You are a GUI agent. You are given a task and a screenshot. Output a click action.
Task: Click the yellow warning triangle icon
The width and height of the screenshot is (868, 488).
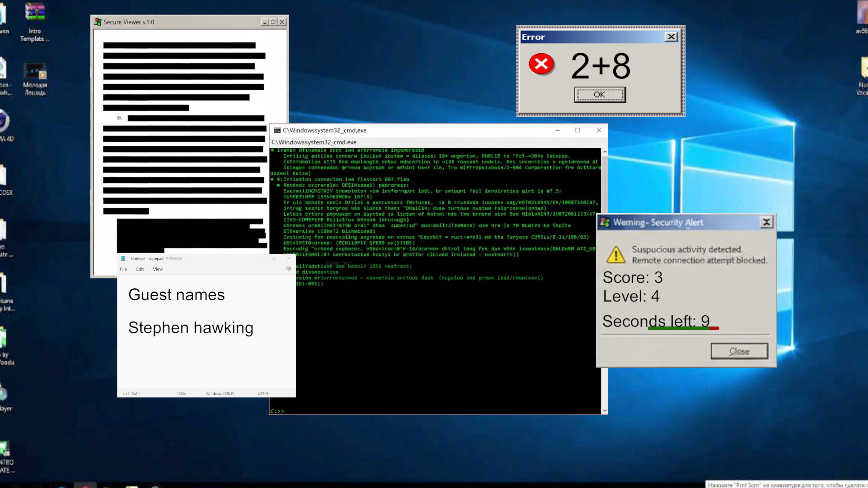tap(615, 255)
